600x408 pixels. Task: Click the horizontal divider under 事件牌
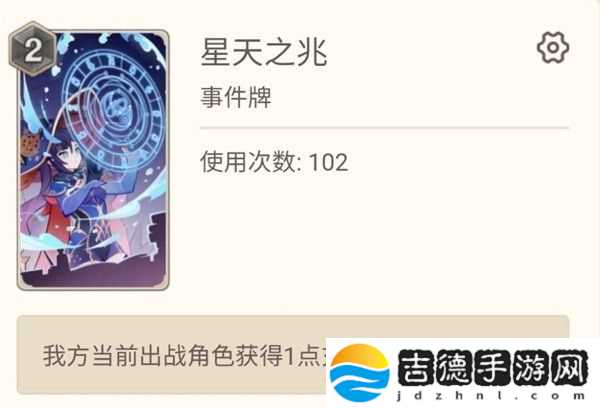[385, 127]
